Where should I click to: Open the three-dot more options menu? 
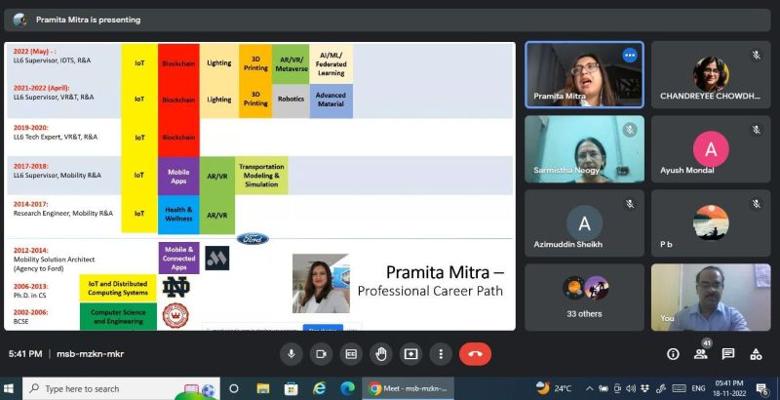[x=441, y=354]
